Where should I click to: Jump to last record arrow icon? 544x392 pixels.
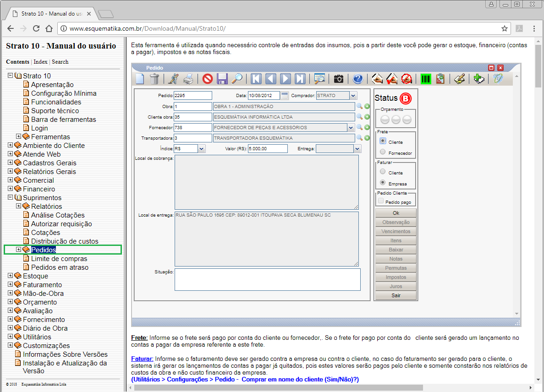click(300, 79)
